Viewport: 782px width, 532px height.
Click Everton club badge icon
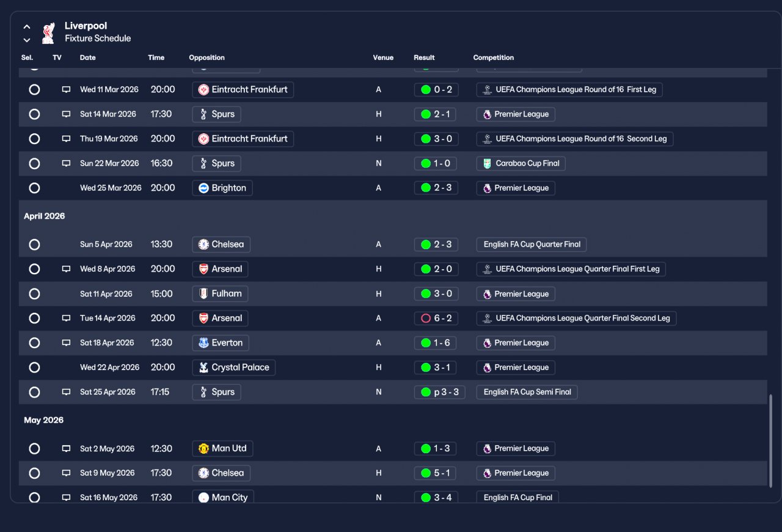[x=203, y=343]
